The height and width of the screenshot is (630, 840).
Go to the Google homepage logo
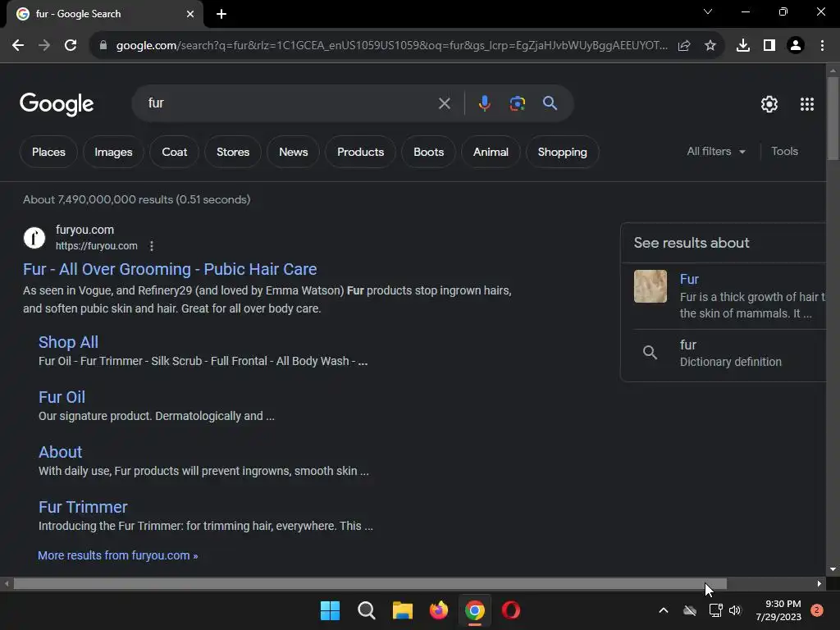[x=57, y=104]
